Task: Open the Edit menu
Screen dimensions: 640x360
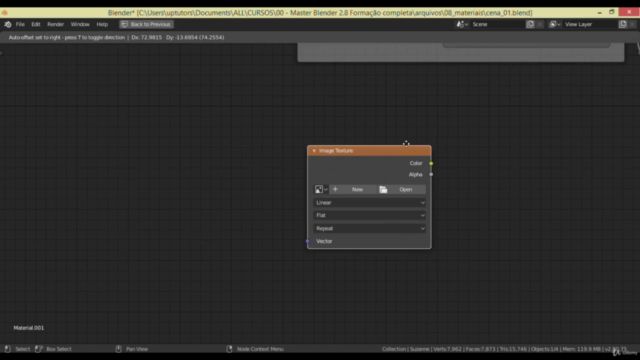Action: point(36,24)
